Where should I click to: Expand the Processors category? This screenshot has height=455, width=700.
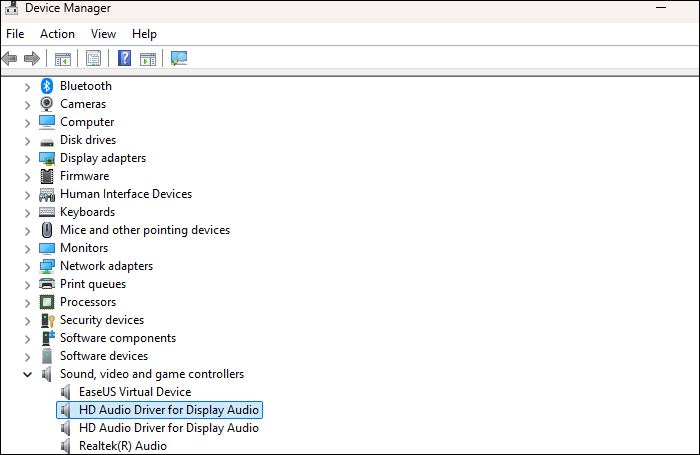[x=27, y=303]
